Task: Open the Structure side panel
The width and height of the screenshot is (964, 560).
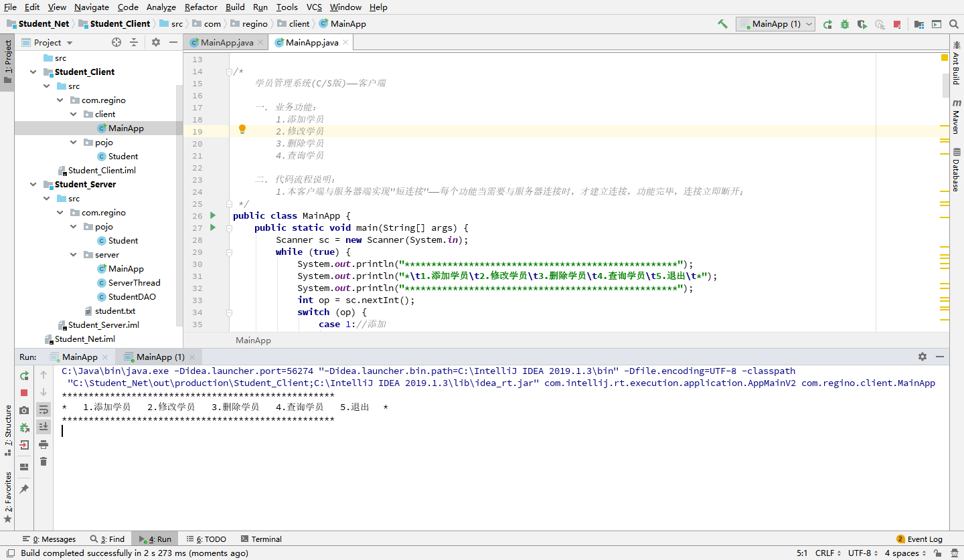Action: pos(7,430)
